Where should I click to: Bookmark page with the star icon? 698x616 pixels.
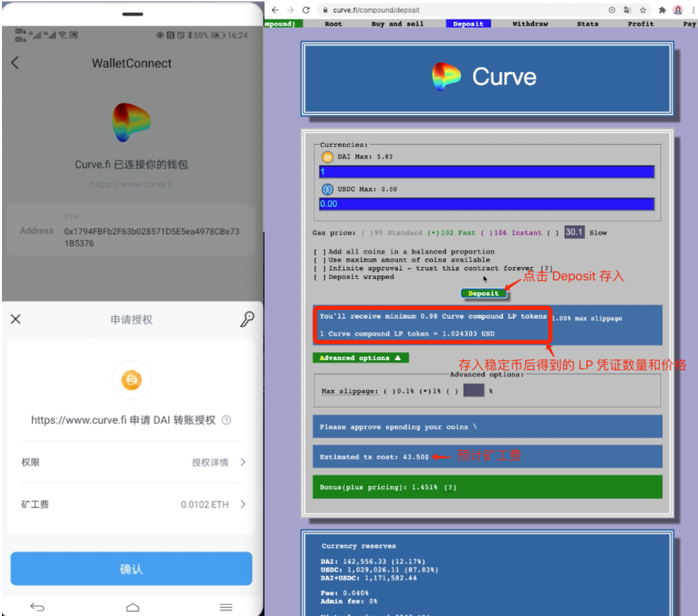[642, 10]
